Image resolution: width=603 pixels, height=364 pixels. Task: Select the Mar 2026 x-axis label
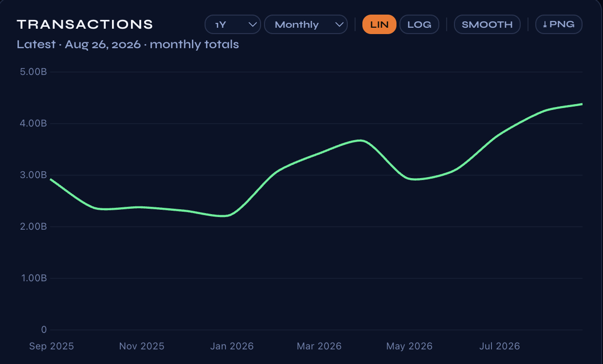click(319, 346)
